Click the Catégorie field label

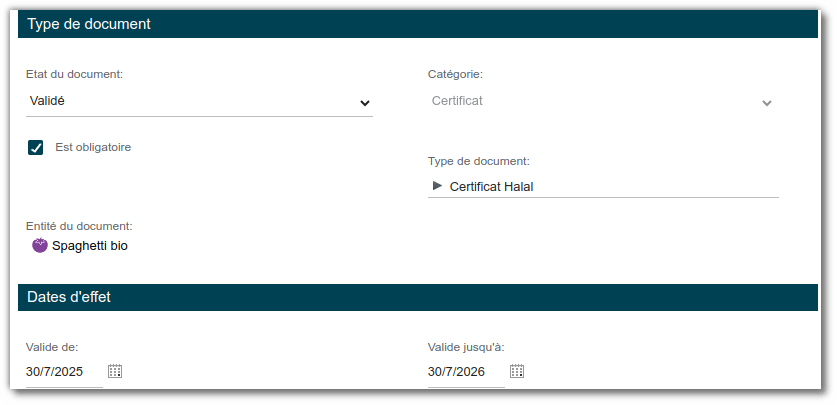(x=455, y=74)
